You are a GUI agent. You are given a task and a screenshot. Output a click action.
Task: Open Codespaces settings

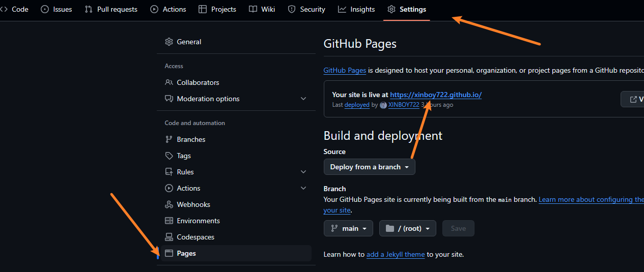[236, 237]
